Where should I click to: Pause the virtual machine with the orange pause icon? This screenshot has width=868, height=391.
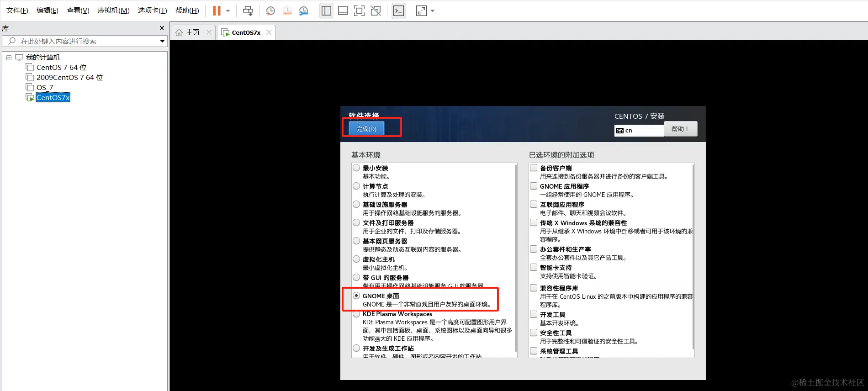[x=217, y=11]
